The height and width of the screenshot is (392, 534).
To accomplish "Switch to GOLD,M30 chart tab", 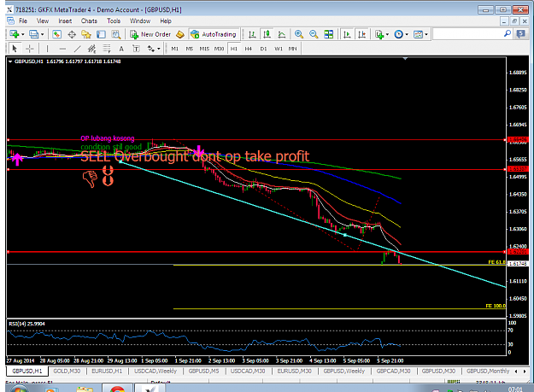I will point(67,371).
